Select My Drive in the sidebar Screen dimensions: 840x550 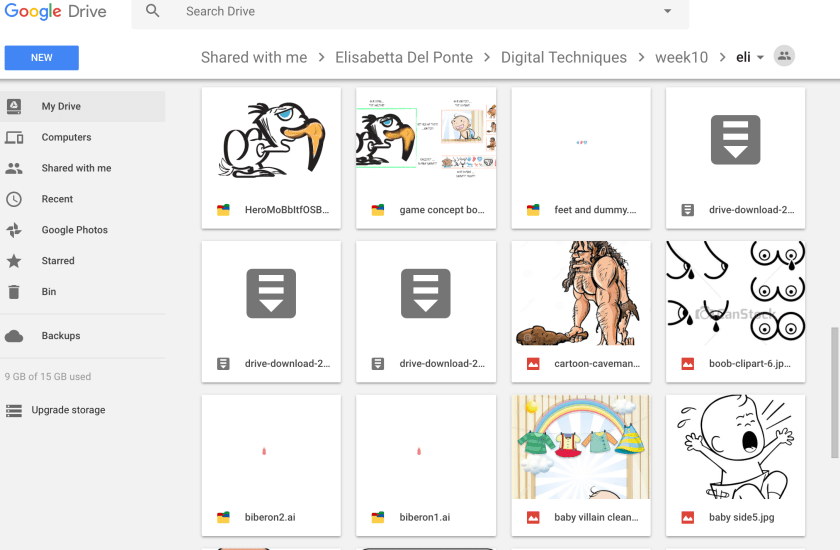click(61, 106)
